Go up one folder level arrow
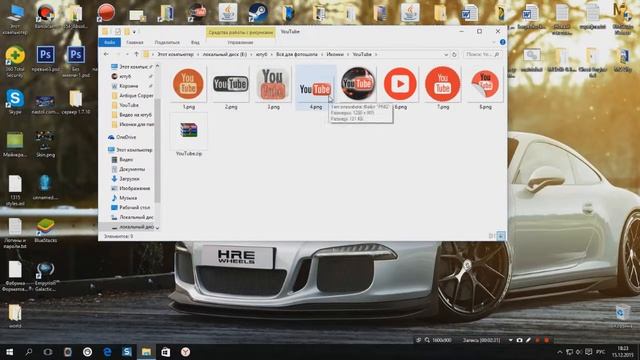The image size is (640, 360). pos(136,54)
